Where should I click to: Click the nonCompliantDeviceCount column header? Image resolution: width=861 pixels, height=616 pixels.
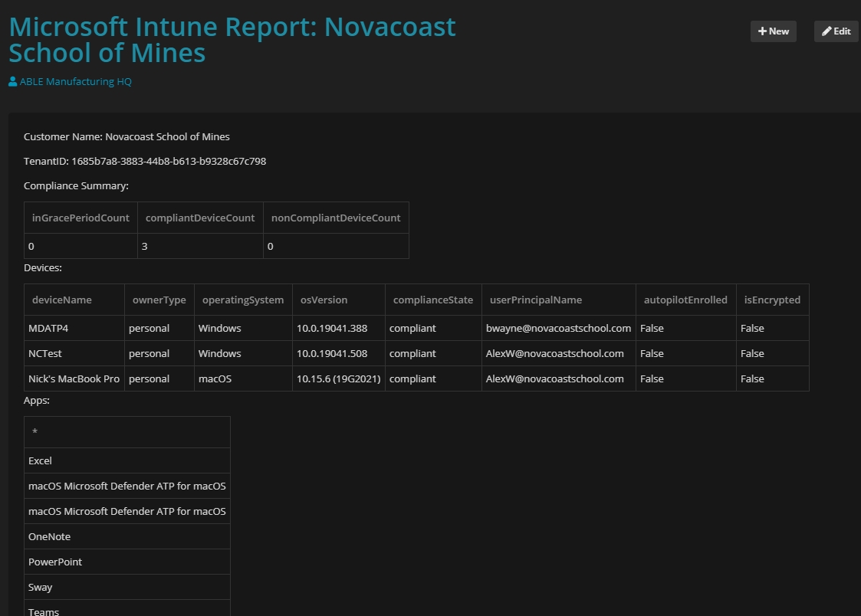coord(336,218)
